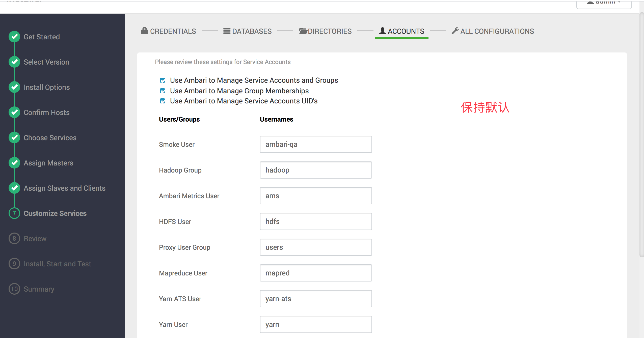The height and width of the screenshot is (338, 644).
Task: Select the Install Options step
Action: [x=47, y=87]
